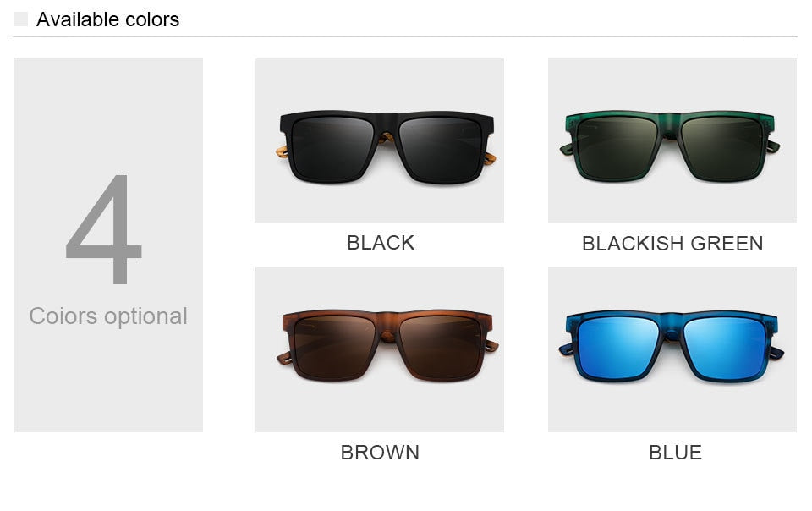Click the BLACKISH GREEN color label
The width and height of the screenshot is (812, 511).
pos(672,244)
